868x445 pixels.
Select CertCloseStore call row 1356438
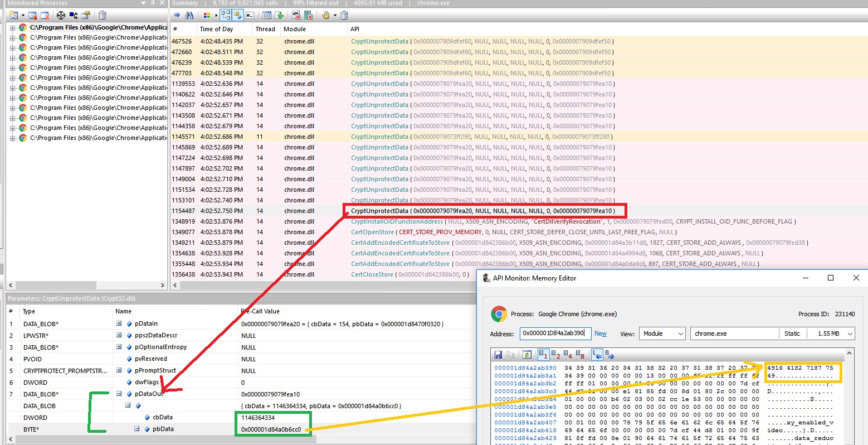pos(323,274)
